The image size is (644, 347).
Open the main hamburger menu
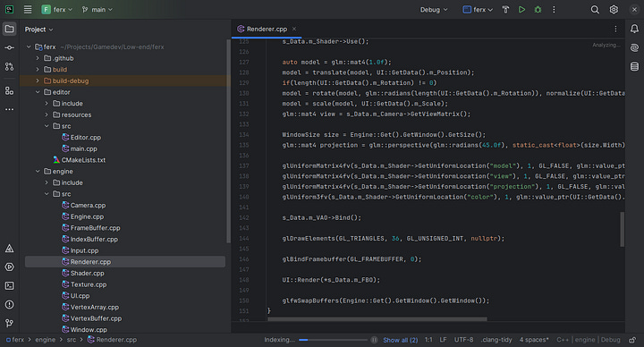[x=28, y=10]
